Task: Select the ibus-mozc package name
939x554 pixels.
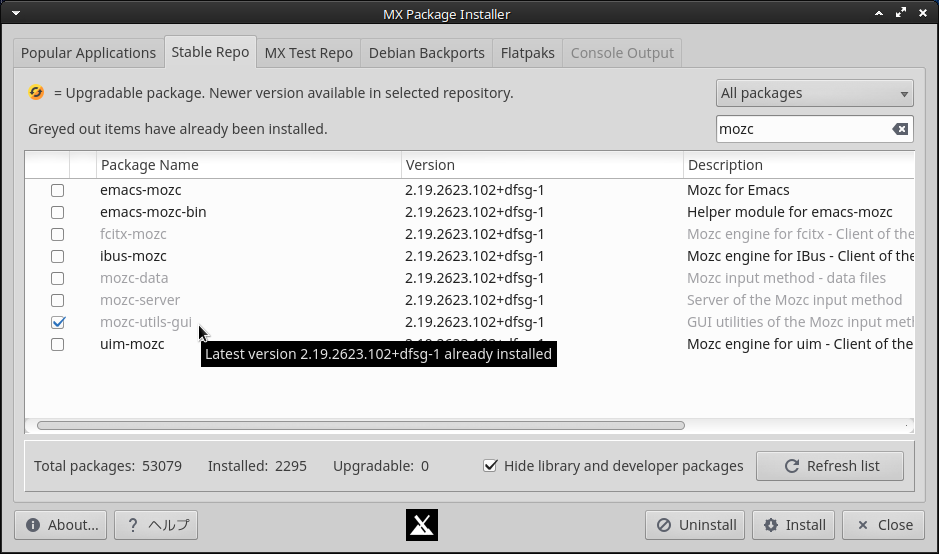Action: pos(134,256)
